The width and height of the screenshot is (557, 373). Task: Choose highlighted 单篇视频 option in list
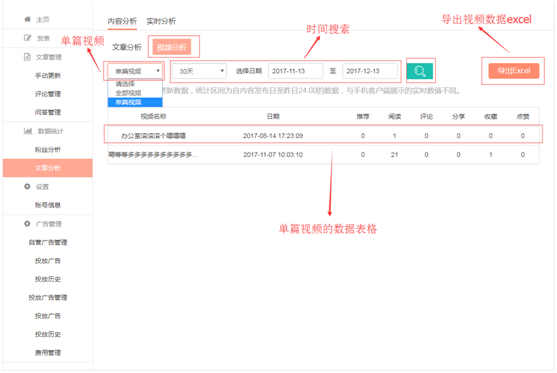(135, 102)
